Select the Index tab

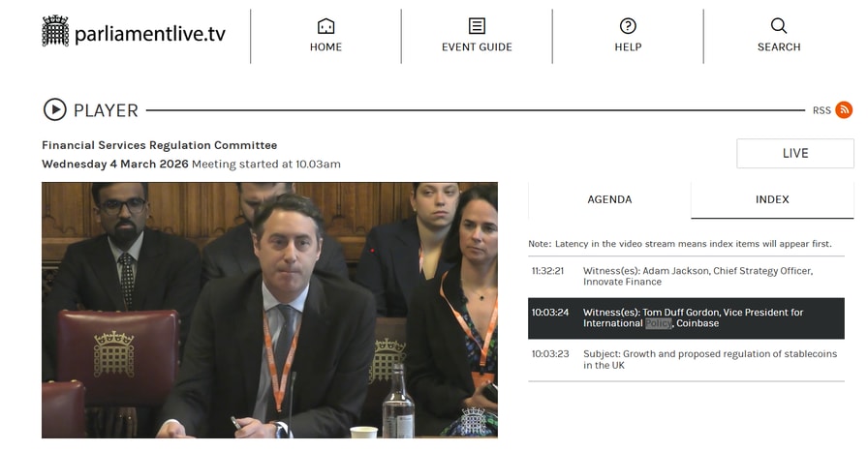pyautogui.click(x=772, y=199)
